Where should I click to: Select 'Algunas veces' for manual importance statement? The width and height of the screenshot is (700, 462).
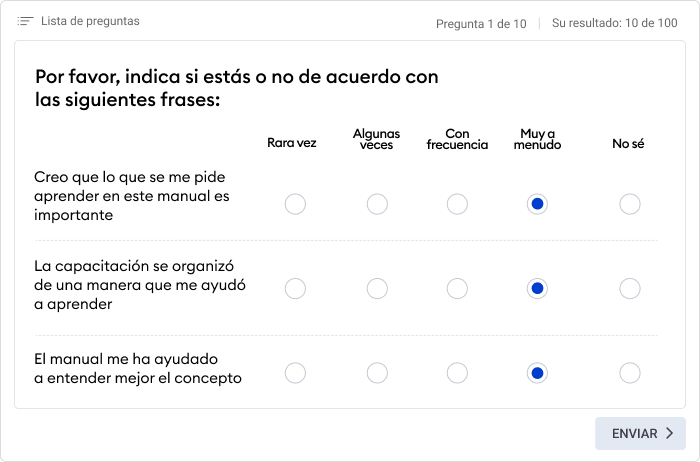pyautogui.click(x=377, y=204)
